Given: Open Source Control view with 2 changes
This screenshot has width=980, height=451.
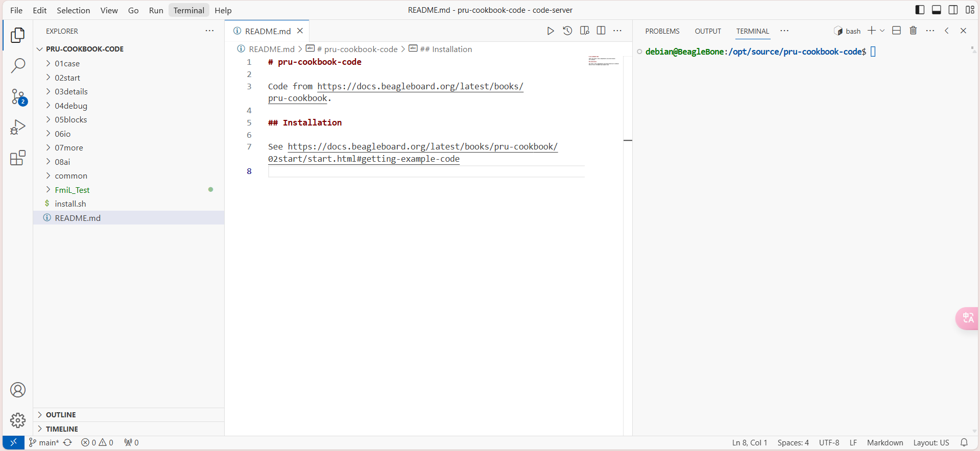Looking at the screenshot, I should 18,96.
